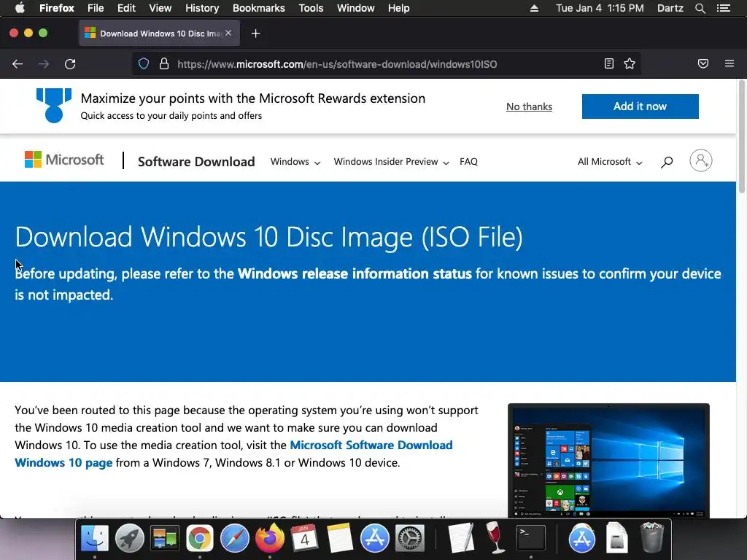Open Finder from the Dock

click(x=95, y=538)
